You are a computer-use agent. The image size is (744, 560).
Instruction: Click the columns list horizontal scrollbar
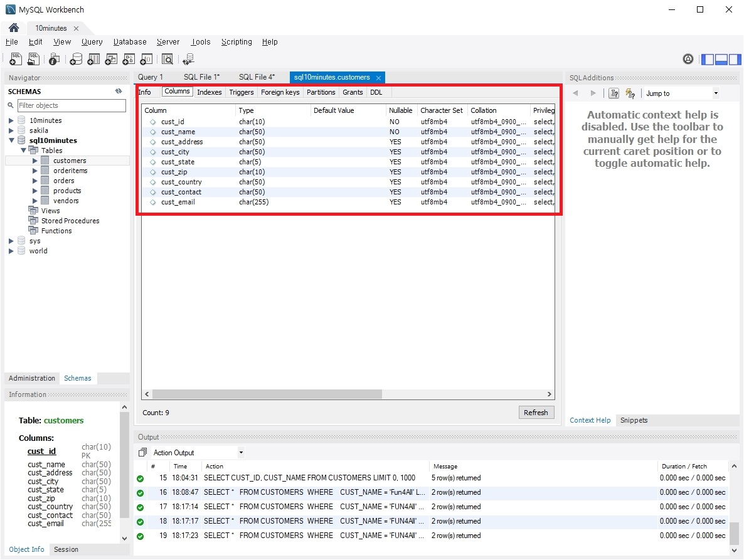[x=267, y=394]
